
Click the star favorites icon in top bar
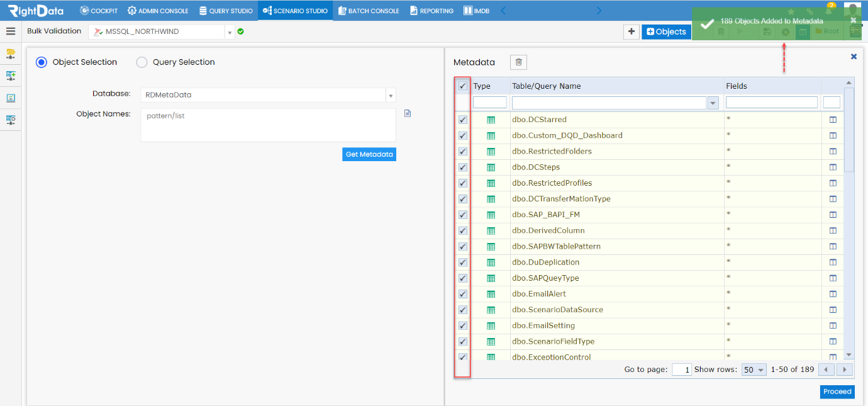[x=791, y=11]
